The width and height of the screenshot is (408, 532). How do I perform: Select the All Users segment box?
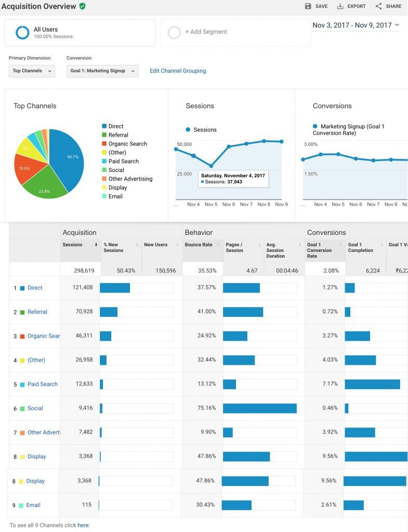pyautogui.click(x=80, y=33)
